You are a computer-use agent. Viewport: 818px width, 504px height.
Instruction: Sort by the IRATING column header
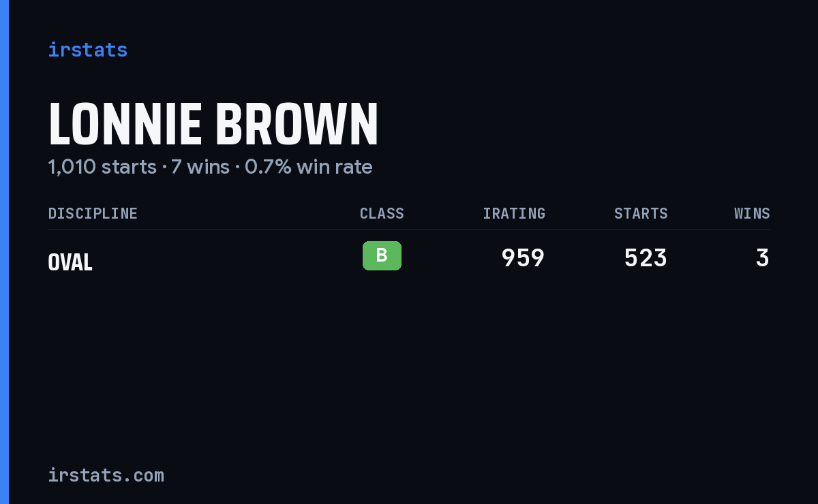point(514,213)
